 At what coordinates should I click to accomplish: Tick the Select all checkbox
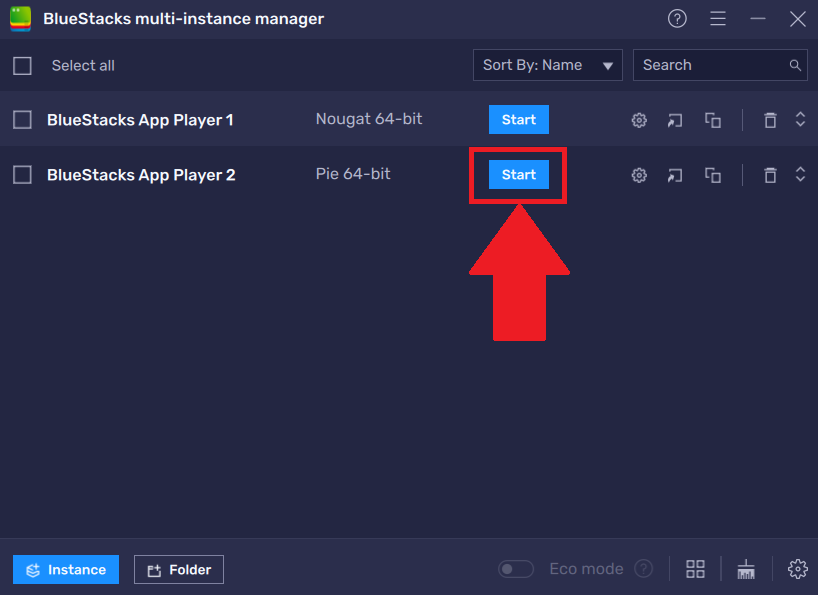click(x=22, y=66)
